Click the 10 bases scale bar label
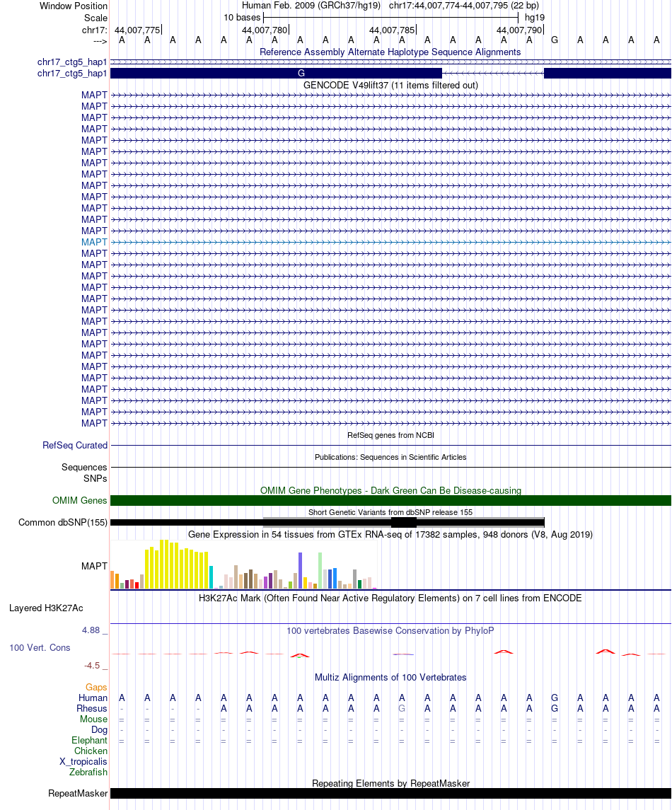This screenshot has width=672, height=810. point(242,18)
